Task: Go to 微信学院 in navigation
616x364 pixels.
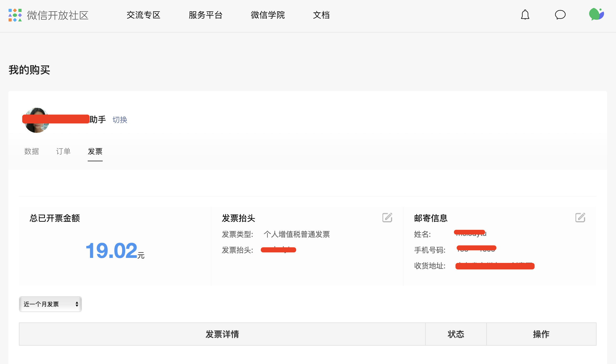Action: [268, 15]
